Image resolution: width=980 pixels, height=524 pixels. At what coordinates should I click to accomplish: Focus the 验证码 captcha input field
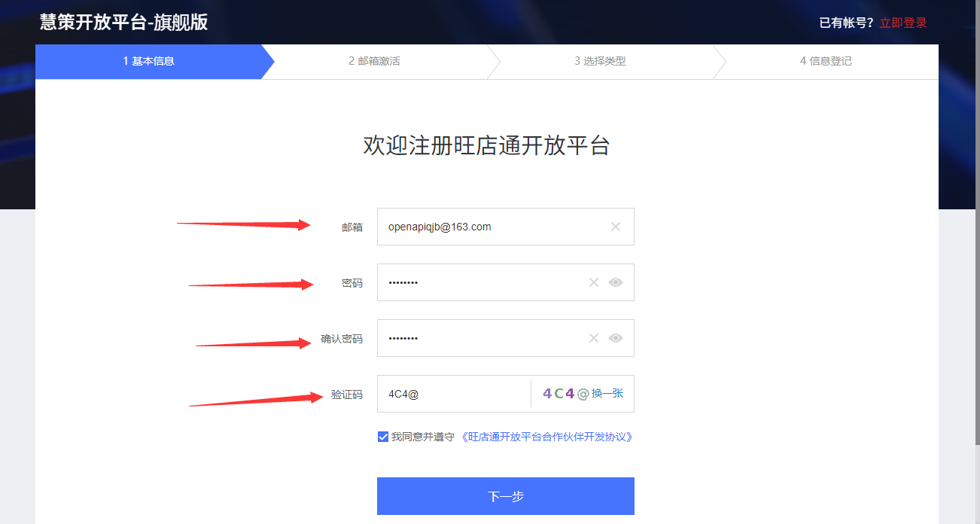click(x=454, y=394)
